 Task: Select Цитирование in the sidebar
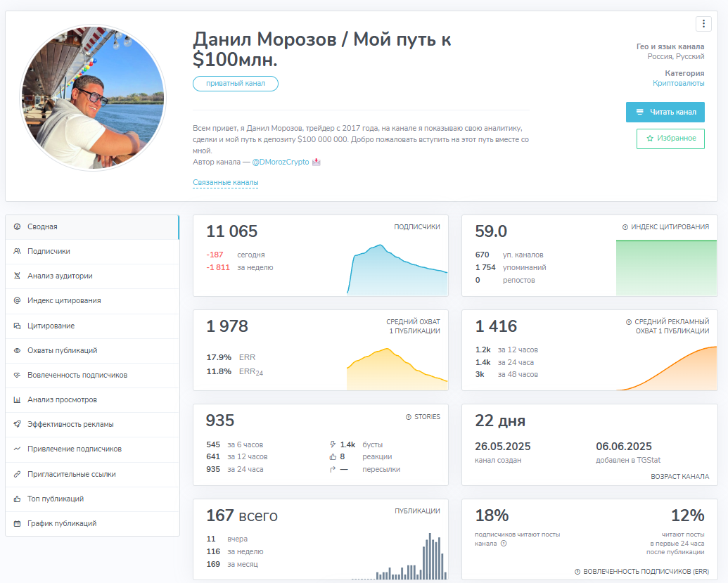92,326
